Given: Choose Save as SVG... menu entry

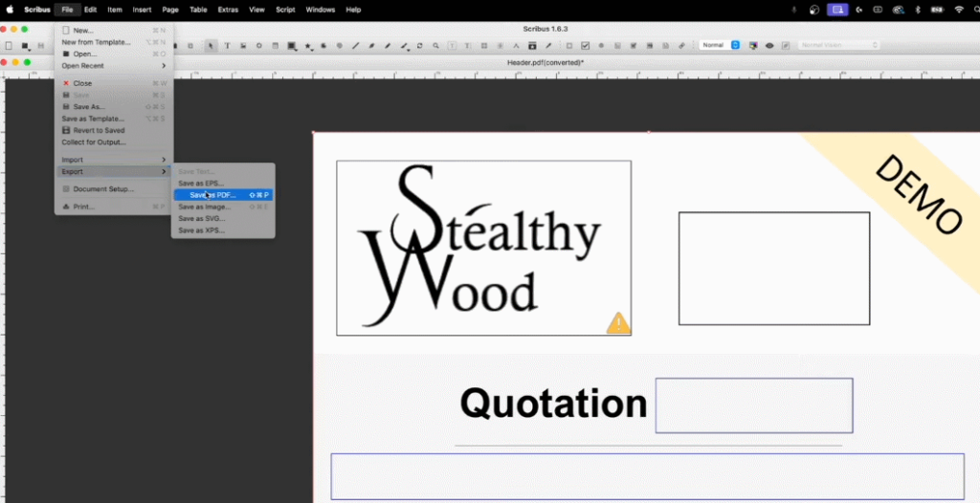Looking at the screenshot, I should tap(223, 219).
